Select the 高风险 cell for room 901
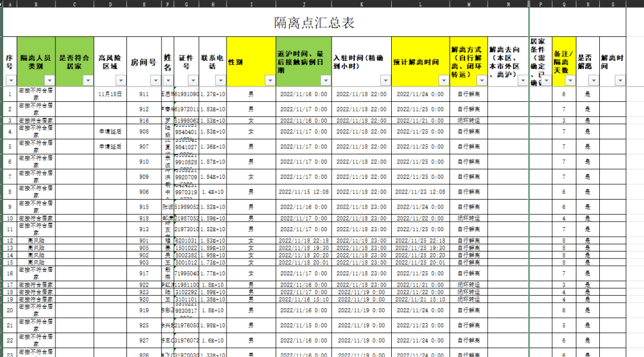 click(36, 240)
